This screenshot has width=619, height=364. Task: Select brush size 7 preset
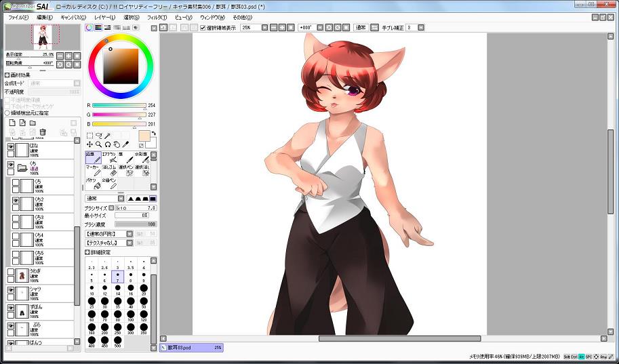117,277
